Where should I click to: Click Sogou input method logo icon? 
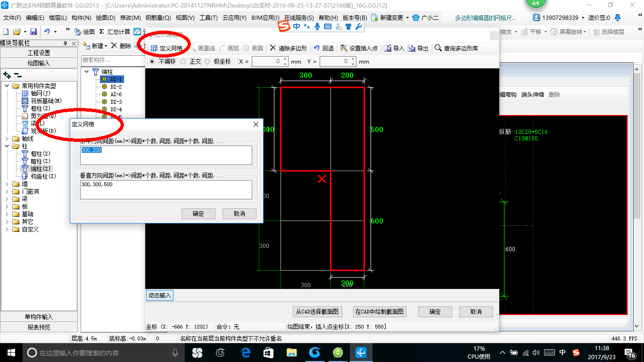[284, 26]
